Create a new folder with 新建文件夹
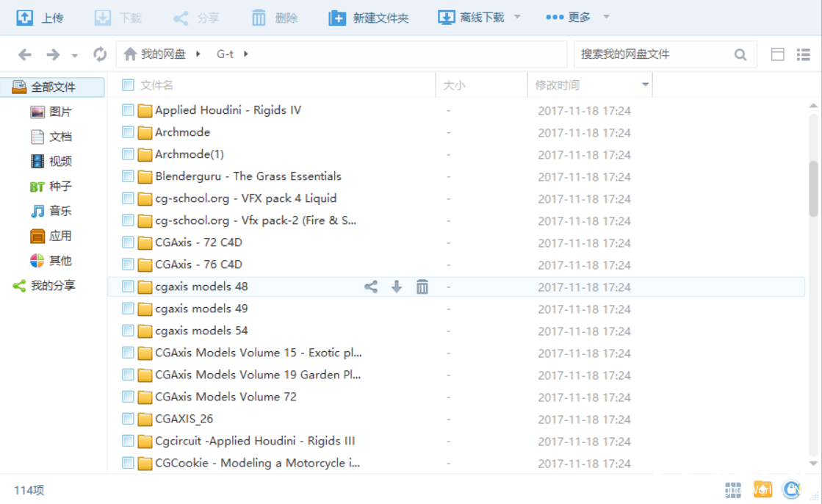Screen dimensions: 822x504 click(369, 18)
